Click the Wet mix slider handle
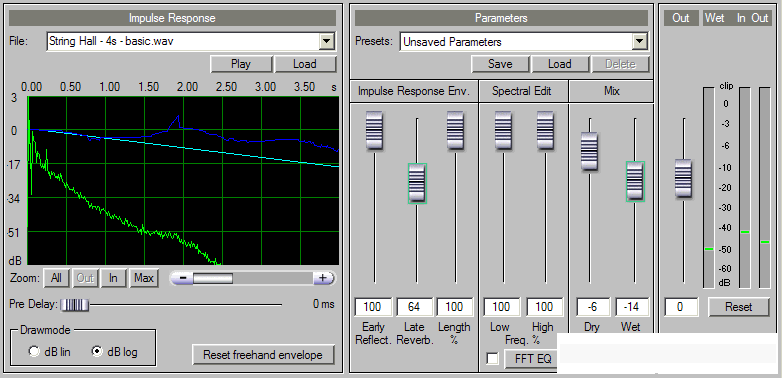Image resolution: width=782 pixels, height=378 pixels. pos(635,182)
